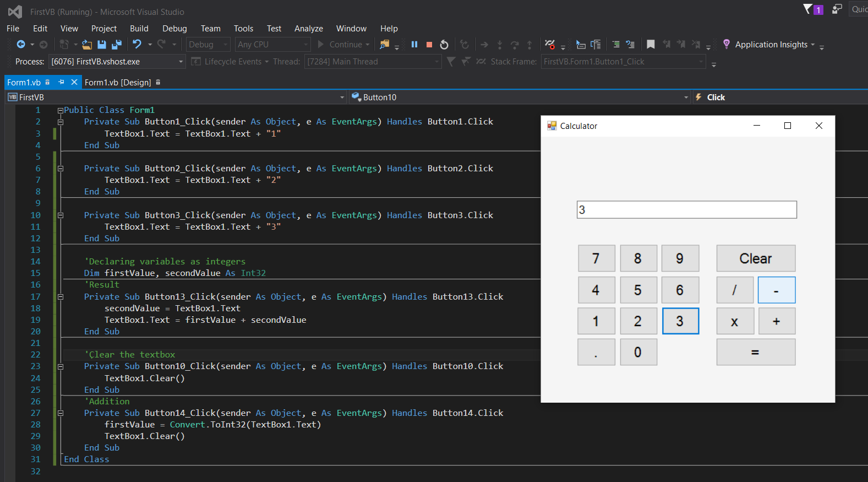Click the plus button in Calculator

pyautogui.click(x=777, y=321)
